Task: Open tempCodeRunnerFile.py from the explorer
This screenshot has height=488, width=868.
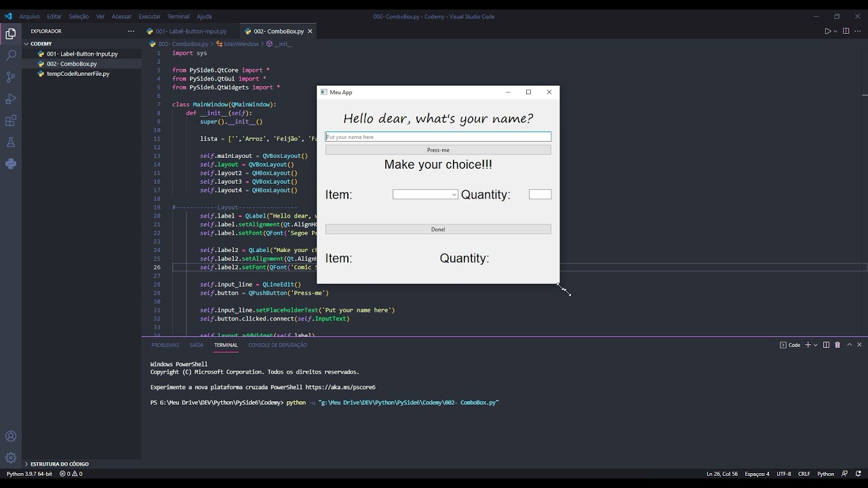Action: click(x=77, y=74)
